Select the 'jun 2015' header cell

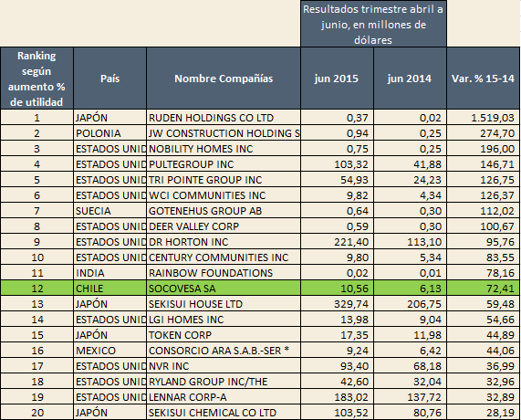click(337, 79)
